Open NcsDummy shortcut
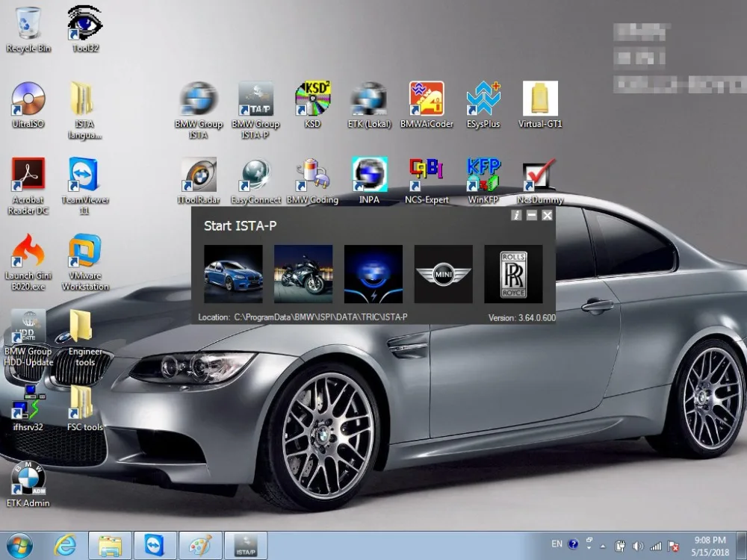 pos(540,181)
